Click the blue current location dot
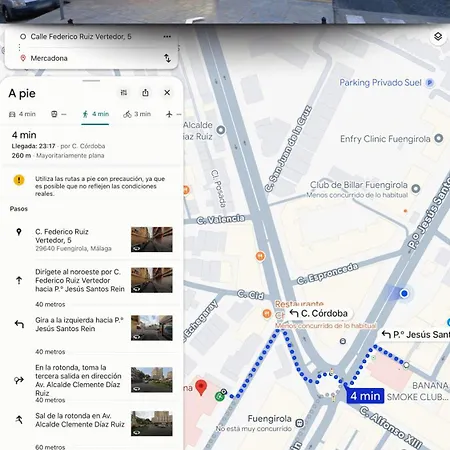 [x=404, y=293]
